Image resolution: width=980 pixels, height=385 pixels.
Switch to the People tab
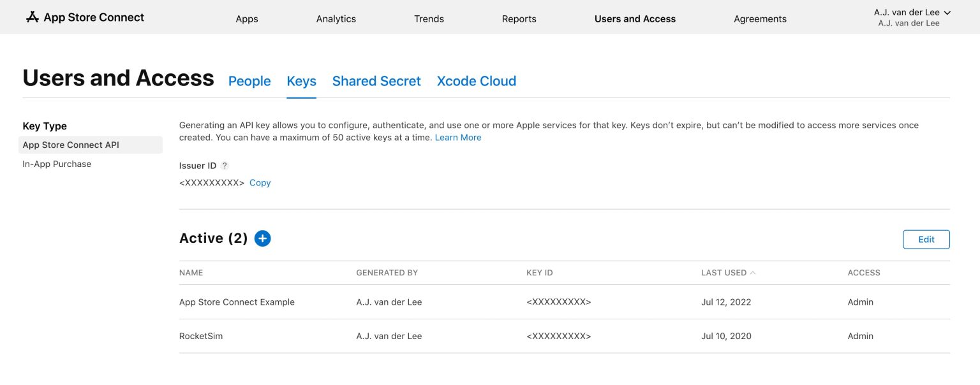tap(249, 81)
